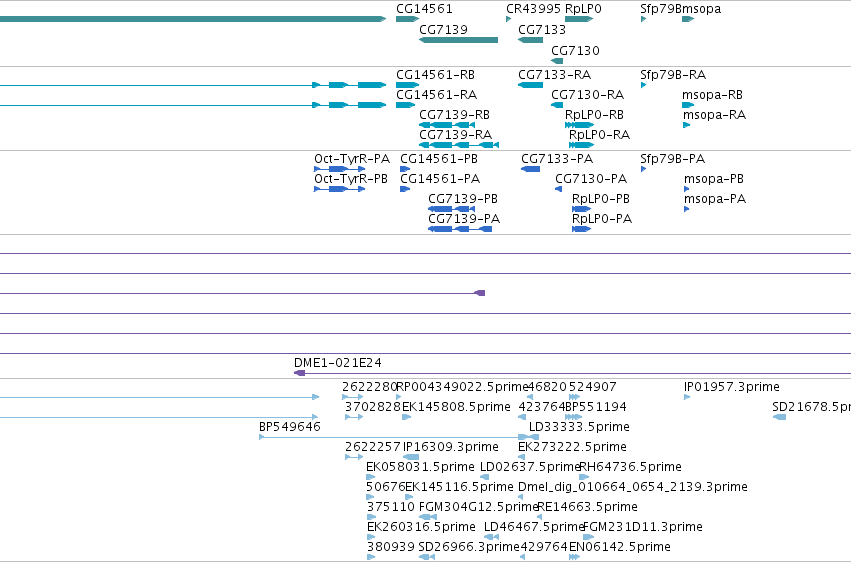This screenshot has width=851, height=562.
Task: Open the DME1-021E24 clone label
Action: click(x=338, y=363)
